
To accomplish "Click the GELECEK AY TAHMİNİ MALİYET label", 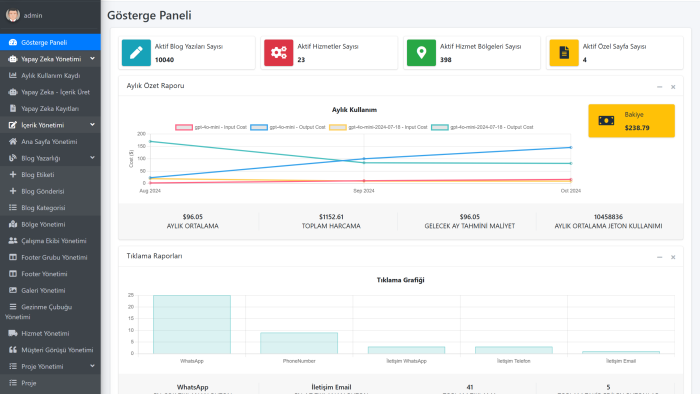I will tap(470, 226).
